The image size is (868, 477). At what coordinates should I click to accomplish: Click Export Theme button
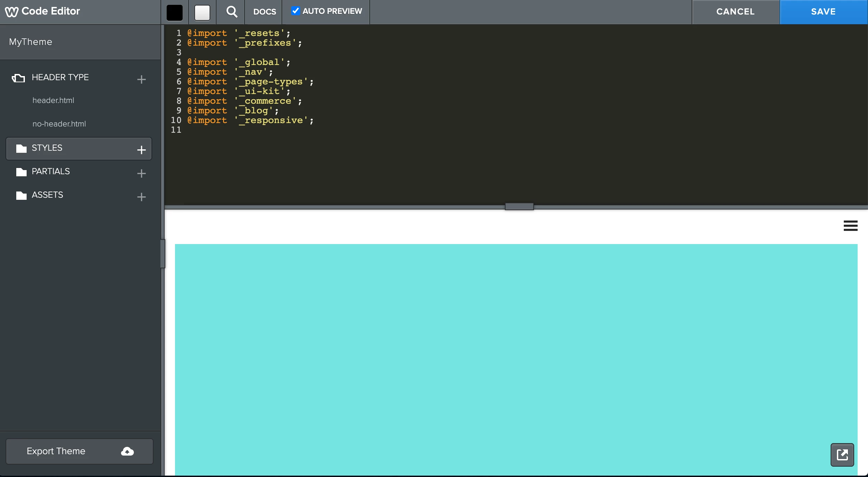(79, 451)
